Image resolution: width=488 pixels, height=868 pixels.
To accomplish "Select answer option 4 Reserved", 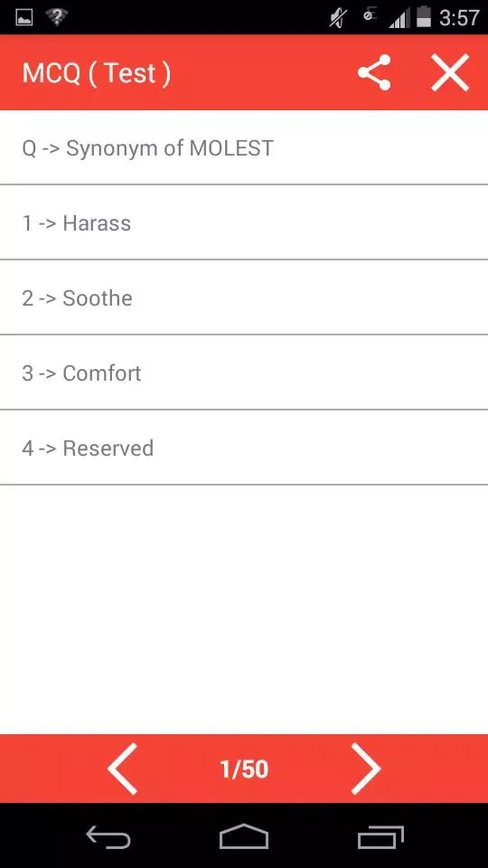I will [244, 448].
